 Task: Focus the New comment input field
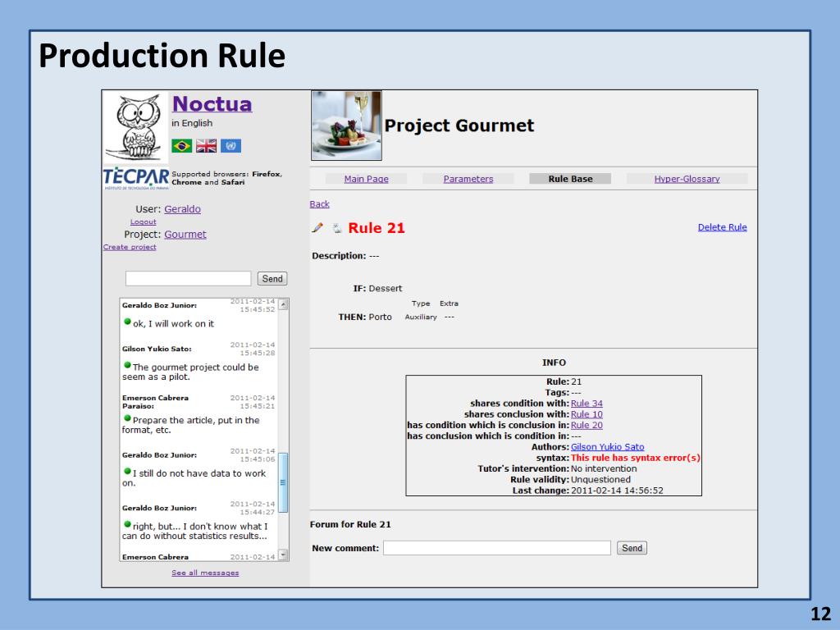496,547
